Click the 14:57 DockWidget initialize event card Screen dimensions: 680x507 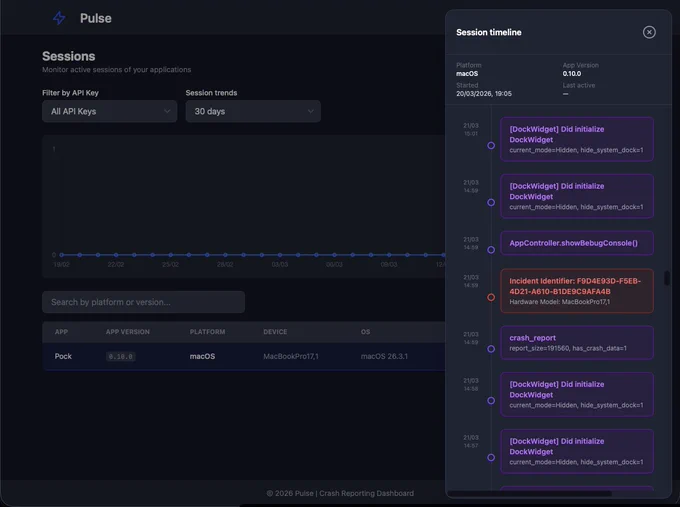point(577,451)
